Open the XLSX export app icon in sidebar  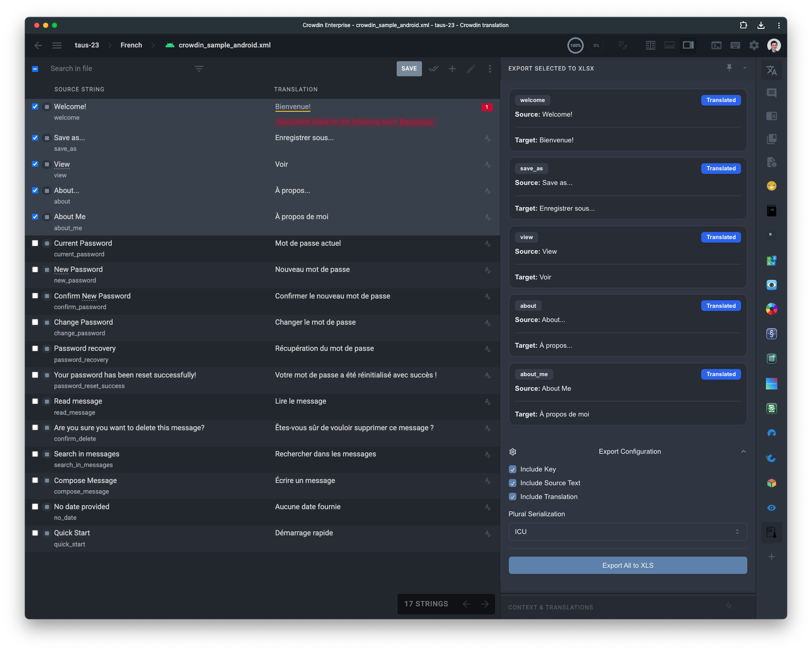[772, 533]
